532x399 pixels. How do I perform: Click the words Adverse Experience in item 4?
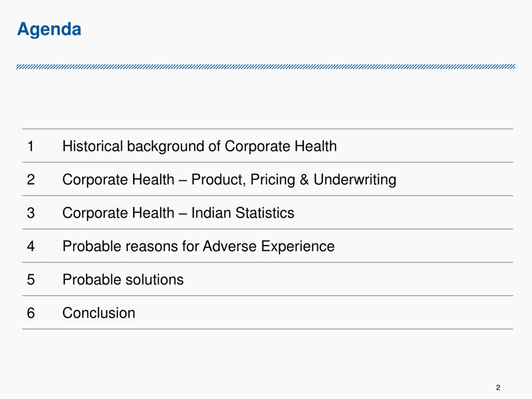(269, 246)
